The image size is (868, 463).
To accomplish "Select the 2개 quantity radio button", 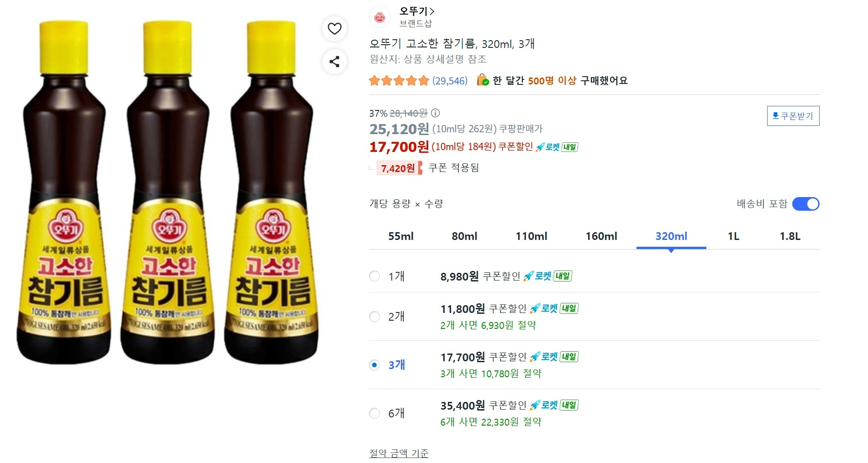I will (374, 317).
